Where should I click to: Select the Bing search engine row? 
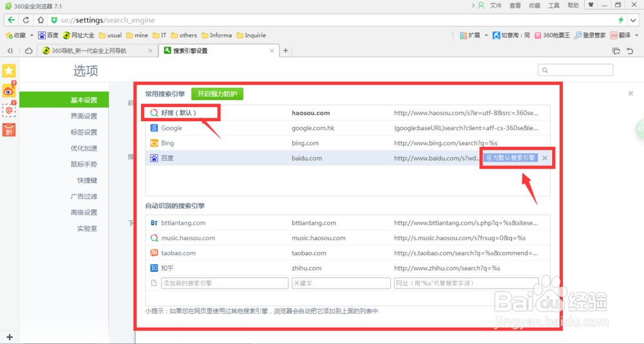(348, 143)
